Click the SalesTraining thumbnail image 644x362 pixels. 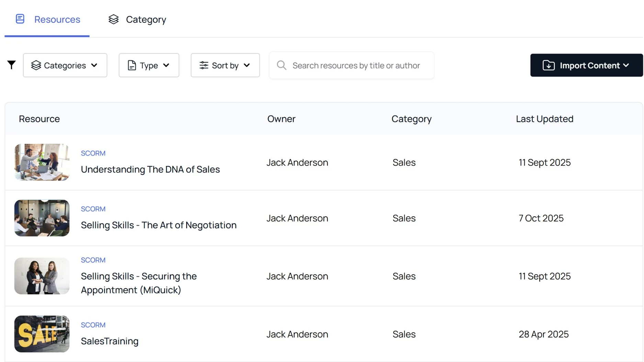coord(42,334)
